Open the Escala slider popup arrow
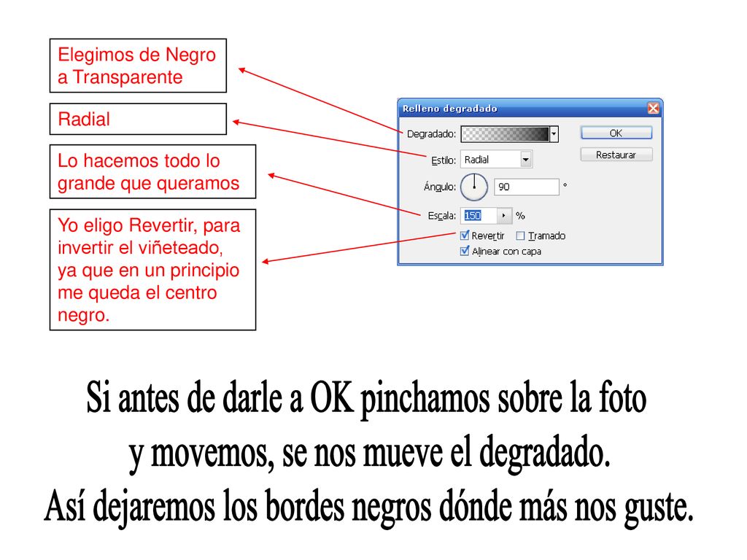Viewport: 747px width, 560px height. (x=504, y=216)
